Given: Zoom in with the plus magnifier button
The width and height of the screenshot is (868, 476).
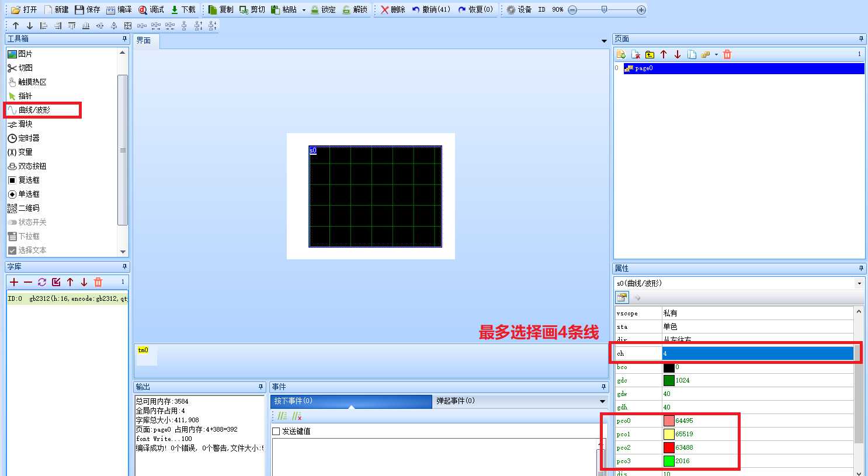Looking at the screenshot, I should (x=641, y=10).
